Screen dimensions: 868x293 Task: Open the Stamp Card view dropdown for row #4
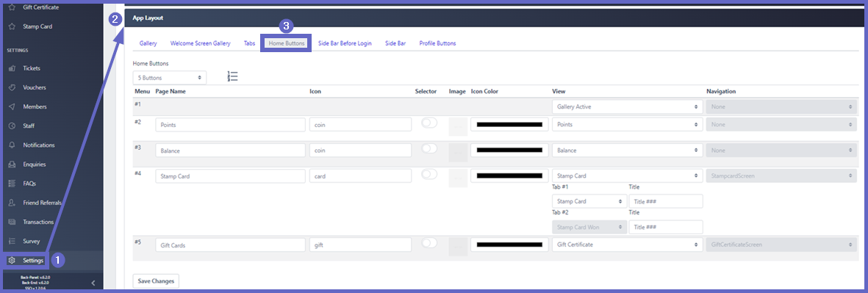[627, 176]
